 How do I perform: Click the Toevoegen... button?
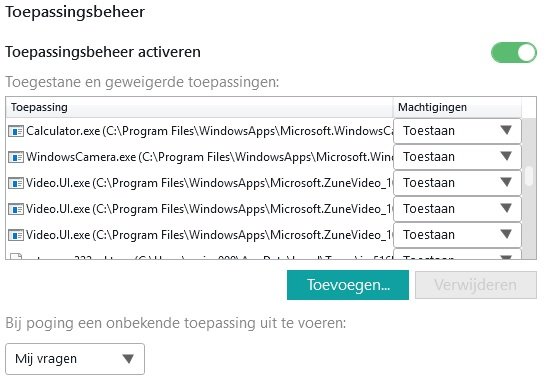coord(348,285)
